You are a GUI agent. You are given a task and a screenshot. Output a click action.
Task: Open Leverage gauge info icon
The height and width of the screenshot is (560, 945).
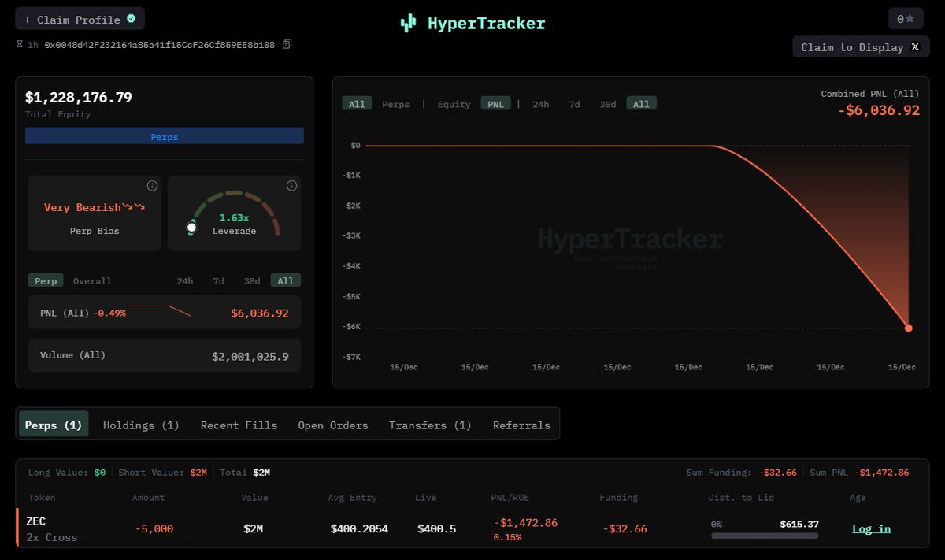coord(291,186)
